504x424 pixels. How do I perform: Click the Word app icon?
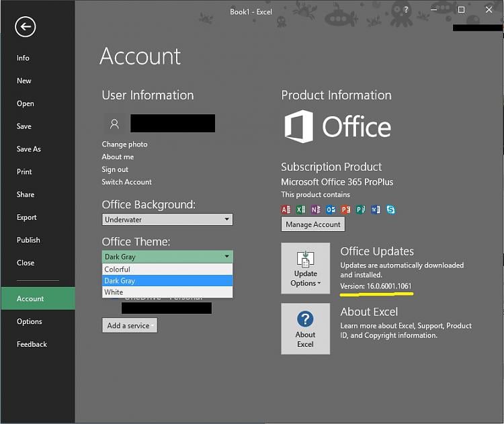tap(376, 210)
